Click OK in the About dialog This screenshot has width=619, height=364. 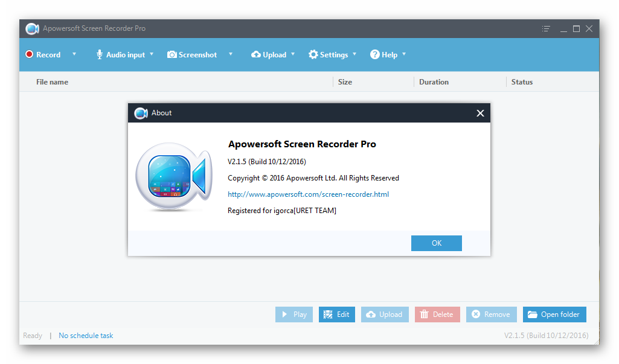(x=436, y=243)
